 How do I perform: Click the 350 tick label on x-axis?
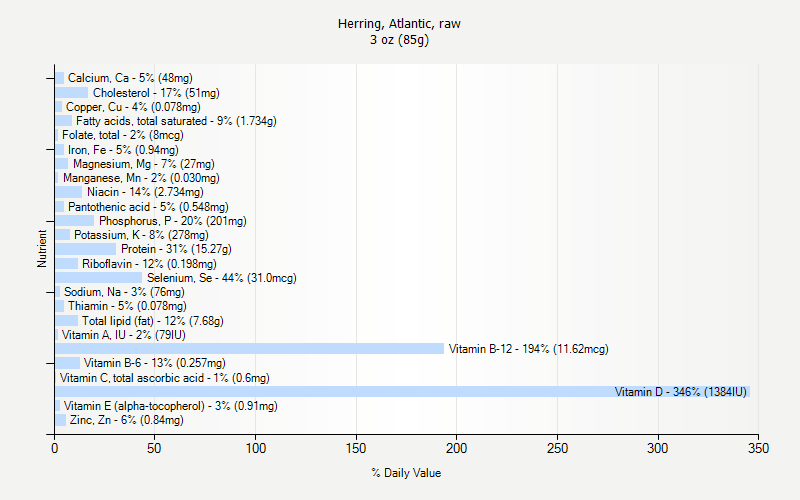click(x=759, y=450)
